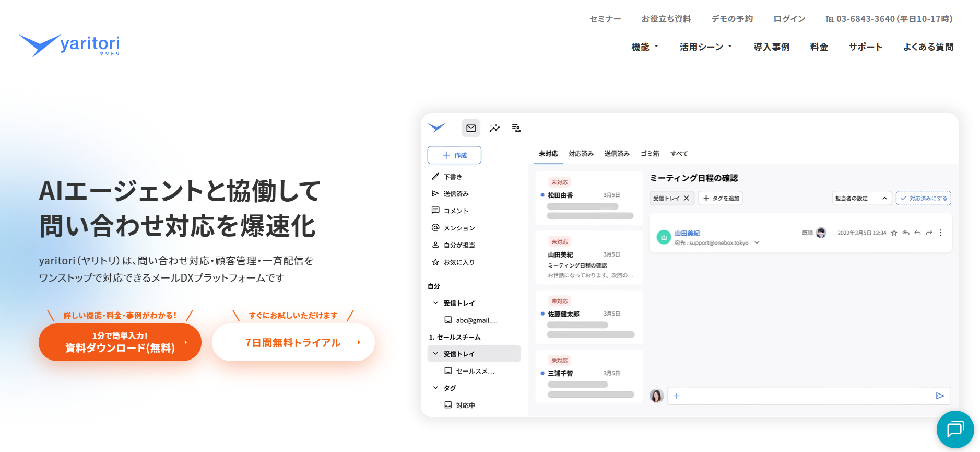Collapse the タグ section
980x452 pixels.
pyautogui.click(x=435, y=388)
